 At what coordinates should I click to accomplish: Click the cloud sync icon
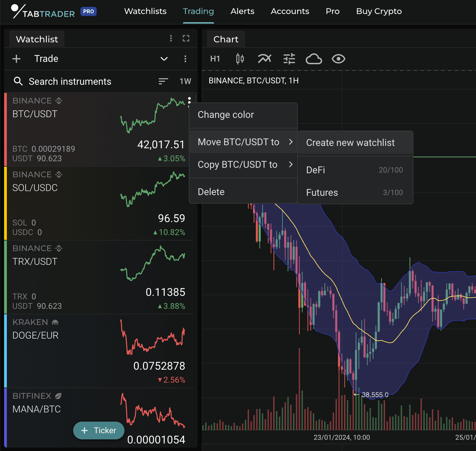coord(314,59)
